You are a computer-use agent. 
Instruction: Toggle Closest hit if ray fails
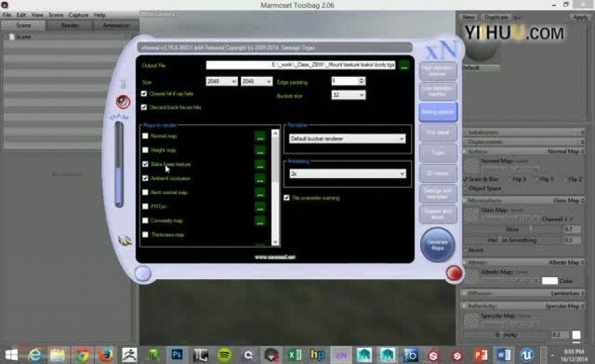[x=144, y=93]
